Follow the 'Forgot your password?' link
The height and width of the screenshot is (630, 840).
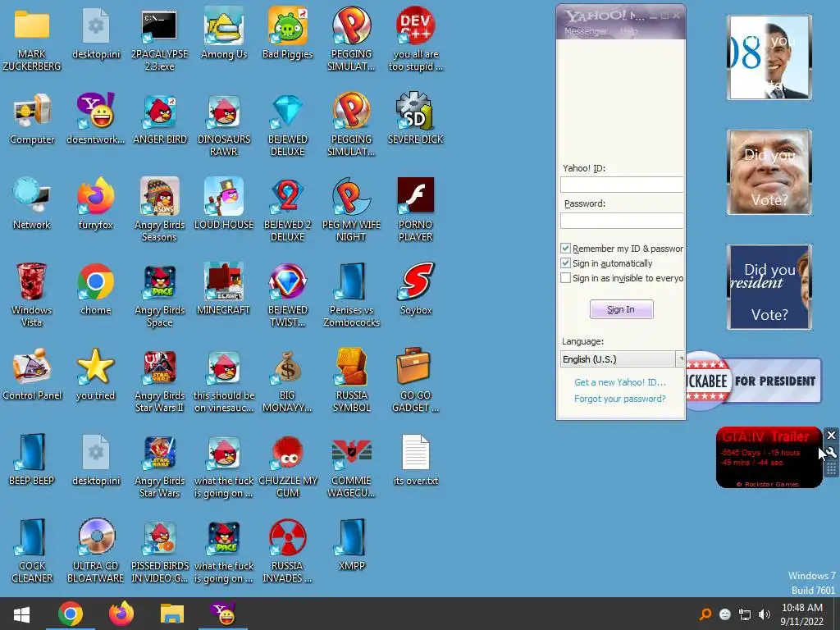[620, 399]
